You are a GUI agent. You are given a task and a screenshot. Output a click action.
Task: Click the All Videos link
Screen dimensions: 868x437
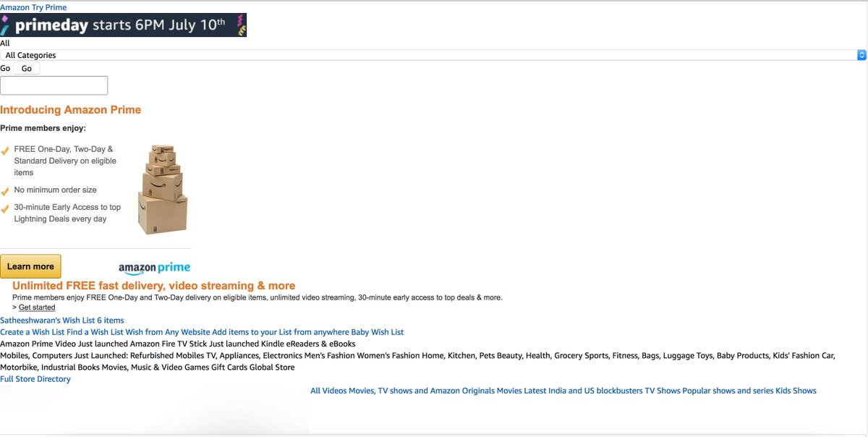point(328,391)
